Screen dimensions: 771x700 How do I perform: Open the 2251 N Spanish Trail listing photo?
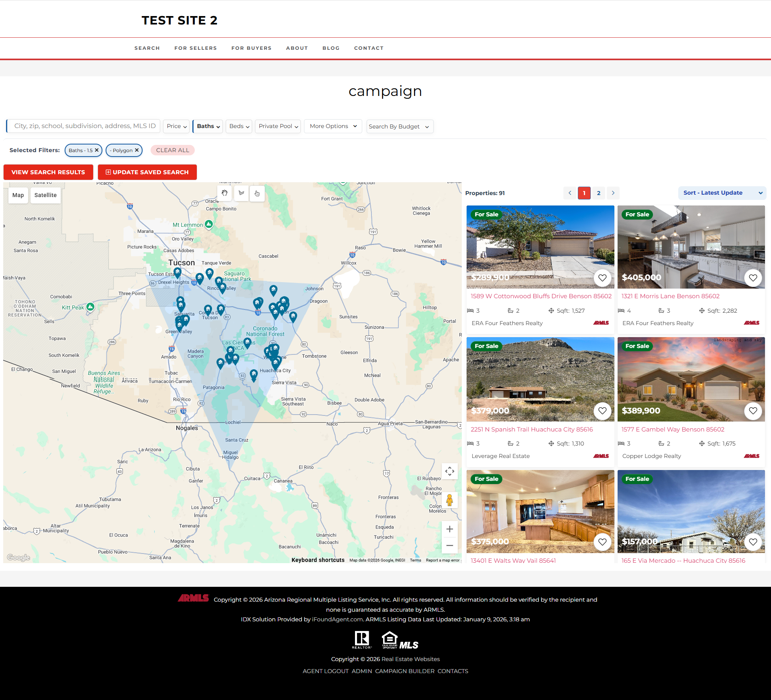point(541,379)
